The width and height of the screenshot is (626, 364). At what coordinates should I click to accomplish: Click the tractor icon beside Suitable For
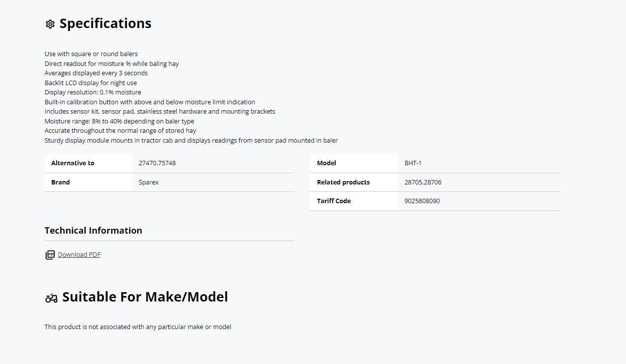coord(51,298)
